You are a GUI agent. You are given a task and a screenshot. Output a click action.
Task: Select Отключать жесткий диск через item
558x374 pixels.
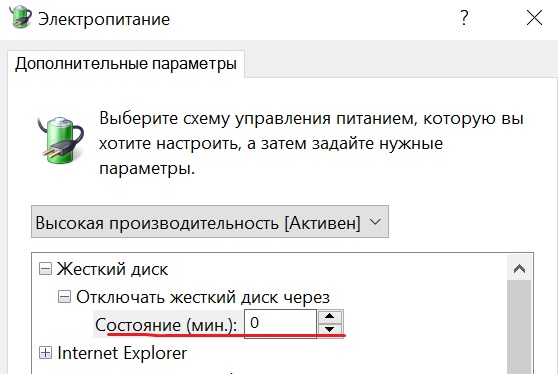(x=203, y=297)
